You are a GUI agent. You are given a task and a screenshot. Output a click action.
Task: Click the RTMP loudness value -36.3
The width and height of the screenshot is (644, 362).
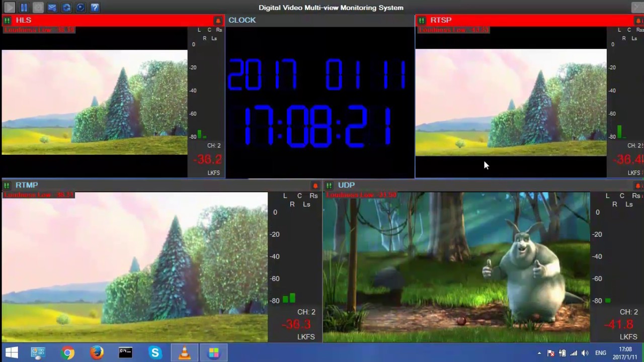pos(297,324)
